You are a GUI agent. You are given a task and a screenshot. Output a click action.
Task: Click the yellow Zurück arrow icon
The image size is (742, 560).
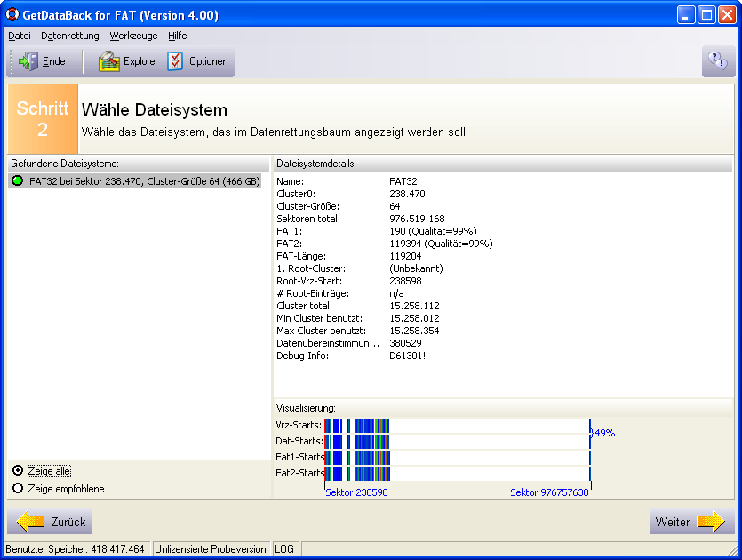coord(30,522)
